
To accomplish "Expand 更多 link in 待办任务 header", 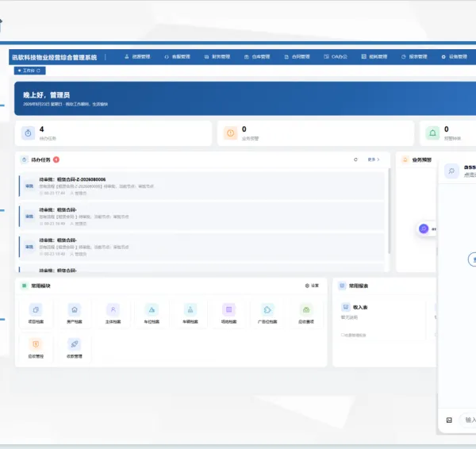I will pos(374,159).
